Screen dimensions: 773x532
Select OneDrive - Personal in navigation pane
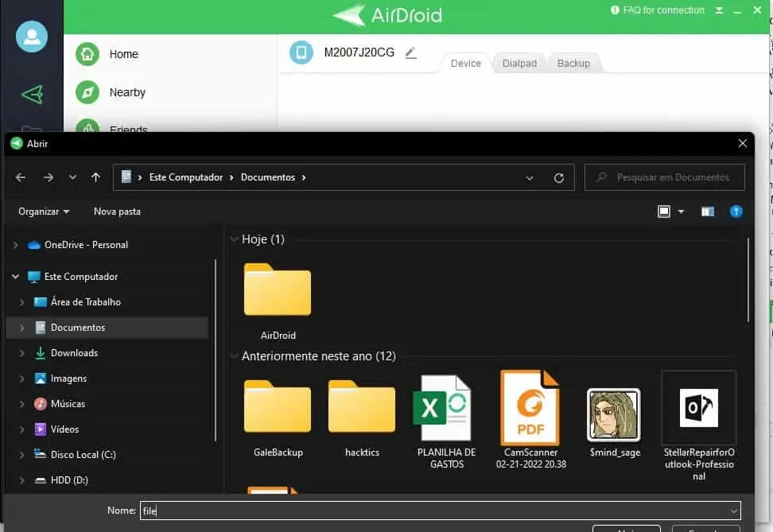(x=86, y=245)
